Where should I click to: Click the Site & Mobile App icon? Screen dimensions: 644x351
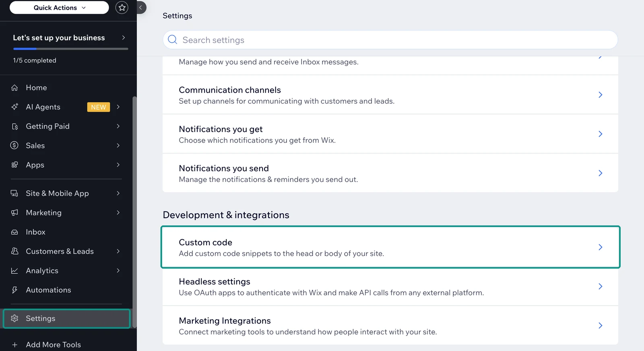point(14,194)
